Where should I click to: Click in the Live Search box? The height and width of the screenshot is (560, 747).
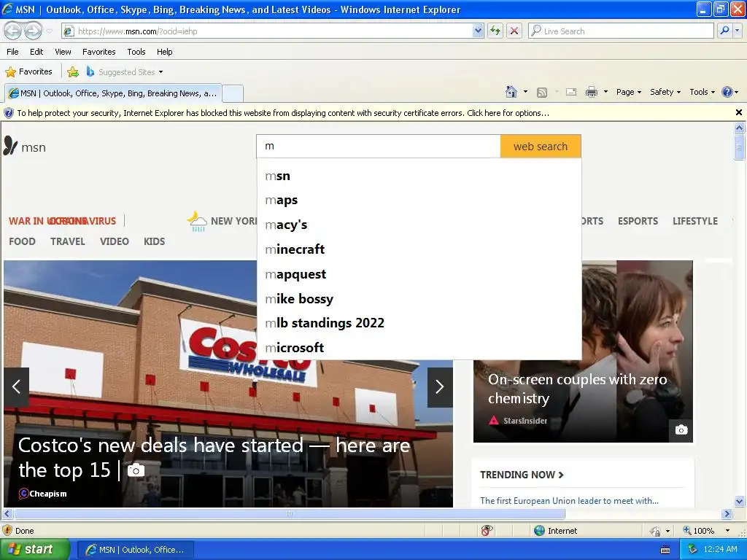[x=622, y=31]
